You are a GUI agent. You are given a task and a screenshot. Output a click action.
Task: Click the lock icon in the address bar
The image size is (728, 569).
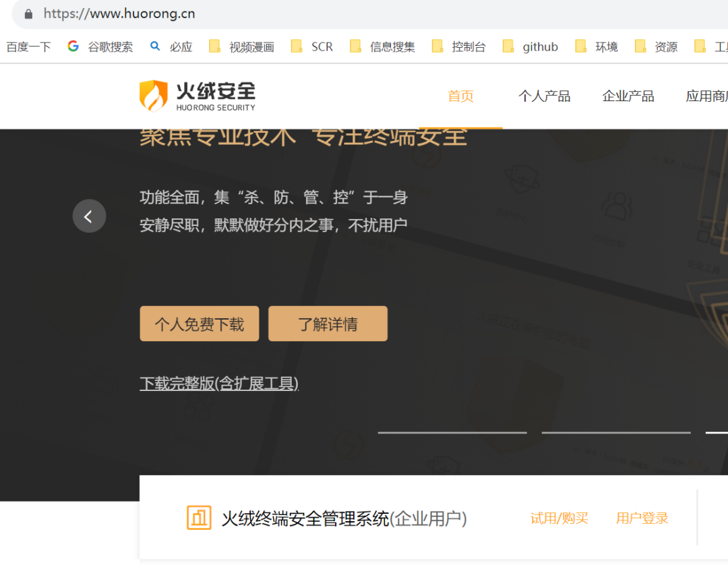point(28,13)
